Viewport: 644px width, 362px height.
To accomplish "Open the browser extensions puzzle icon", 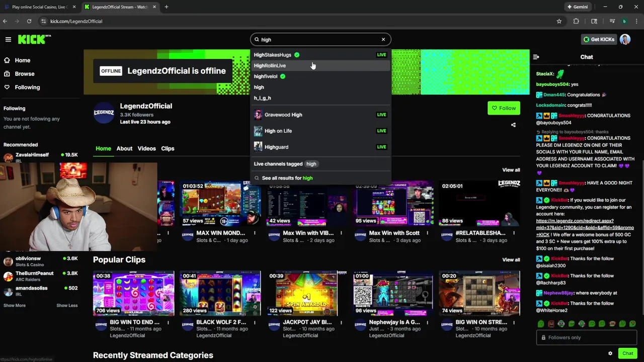I will click(577, 21).
